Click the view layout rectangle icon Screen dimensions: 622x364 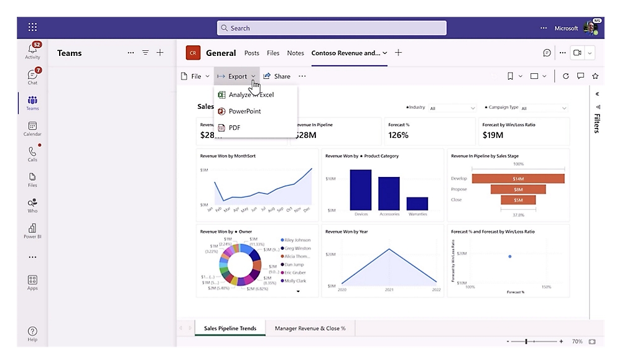point(534,76)
